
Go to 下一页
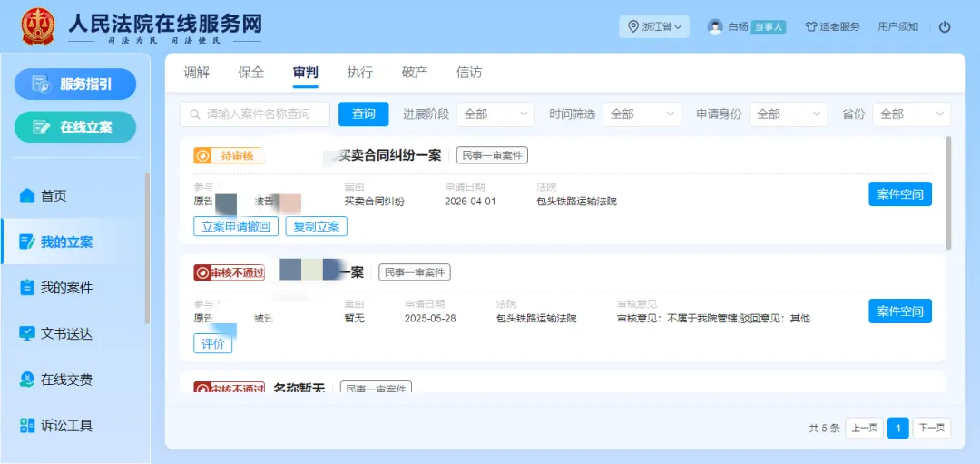(x=932, y=429)
